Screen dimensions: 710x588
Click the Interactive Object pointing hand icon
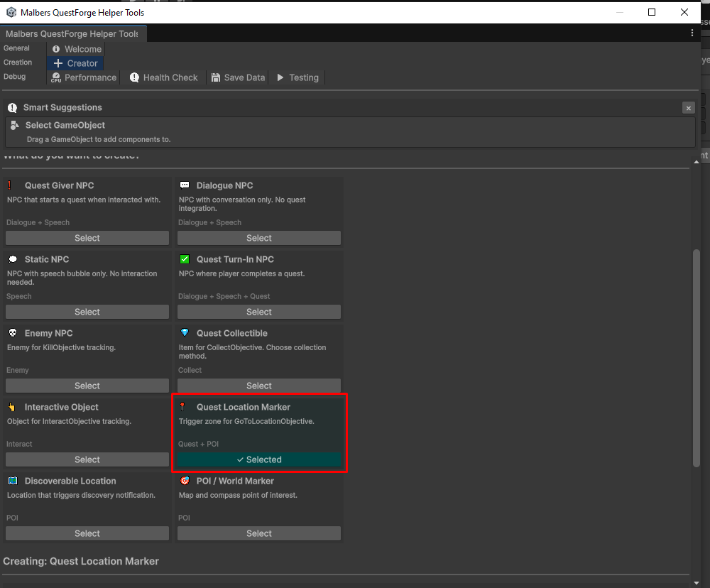tap(12, 407)
